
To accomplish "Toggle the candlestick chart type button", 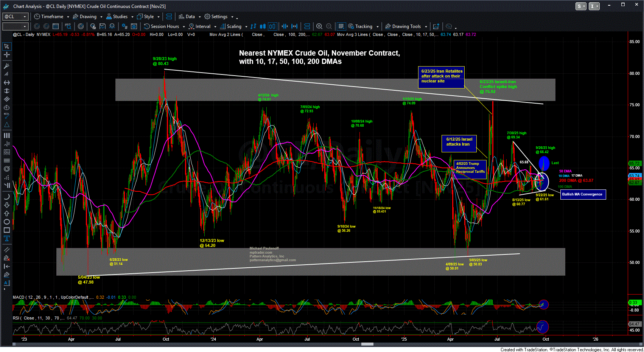I will (x=263, y=26).
